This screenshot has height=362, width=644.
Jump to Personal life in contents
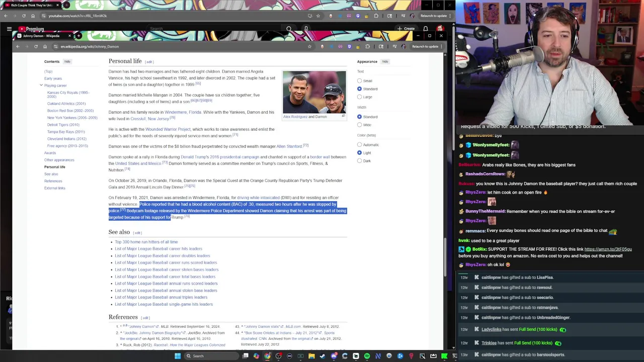pyautogui.click(x=54, y=167)
